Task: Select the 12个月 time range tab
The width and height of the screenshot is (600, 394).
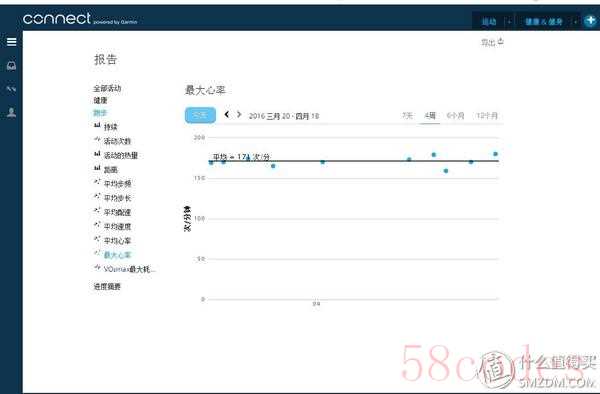Action: [x=487, y=116]
